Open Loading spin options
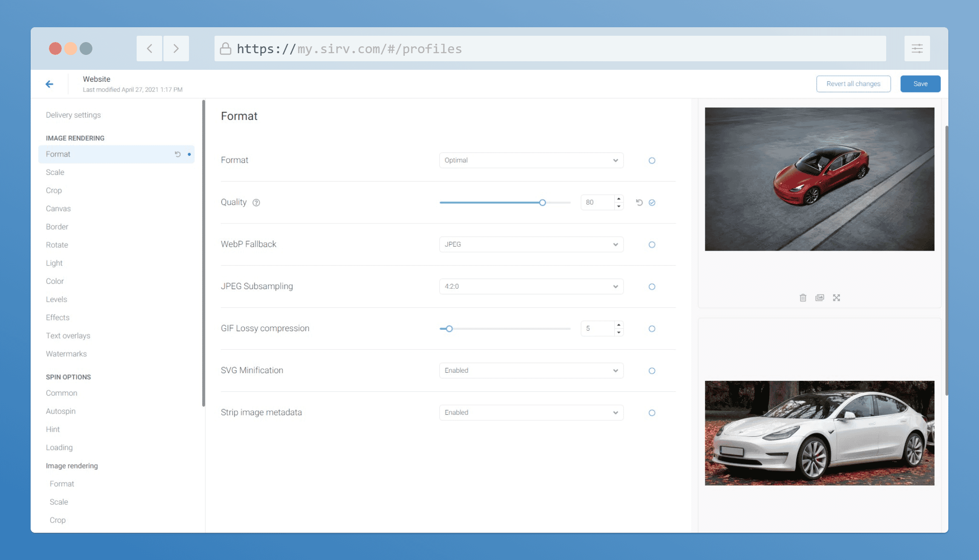979x560 pixels. tap(59, 448)
